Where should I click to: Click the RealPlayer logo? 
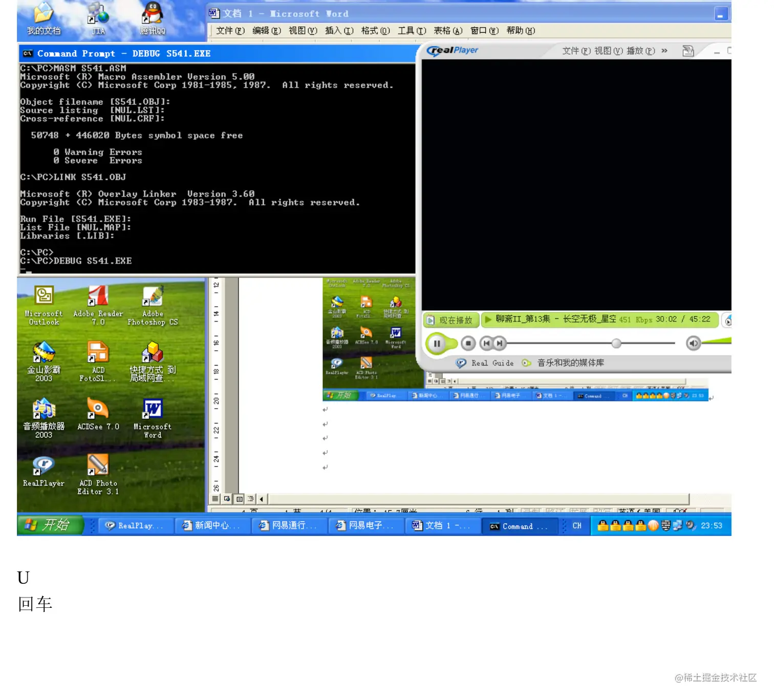coord(453,50)
